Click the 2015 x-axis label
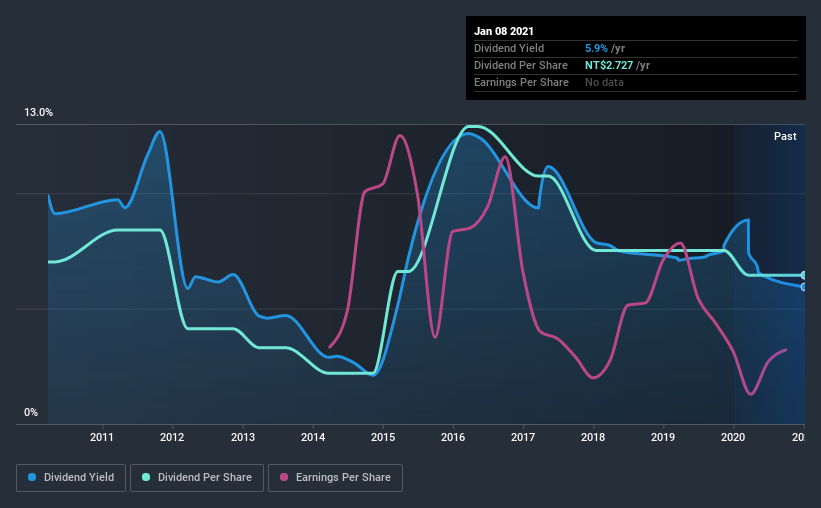The image size is (821, 508). coord(383,437)
